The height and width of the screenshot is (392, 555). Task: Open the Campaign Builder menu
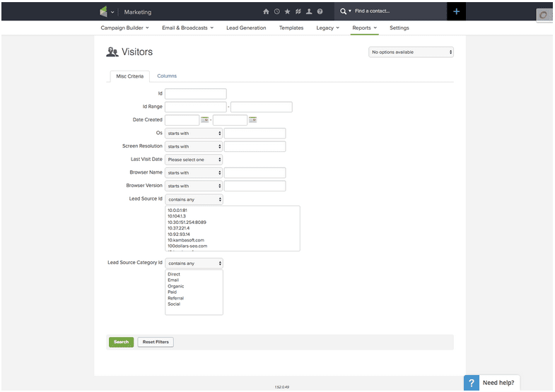(123, 28)
